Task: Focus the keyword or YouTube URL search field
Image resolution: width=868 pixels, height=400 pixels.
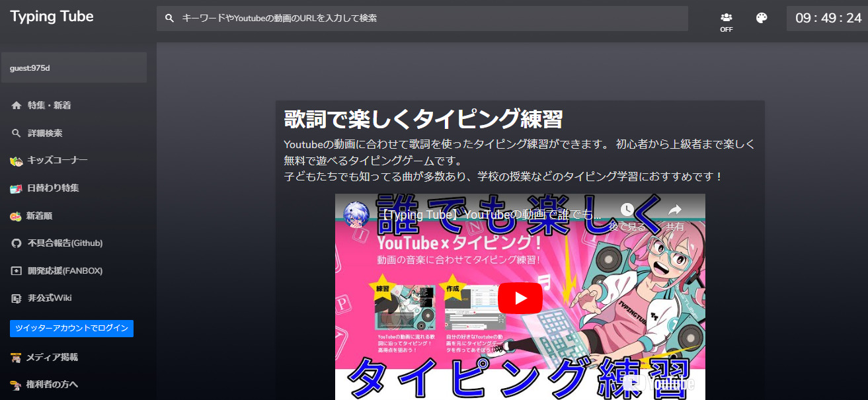Action: click(422, 19)
